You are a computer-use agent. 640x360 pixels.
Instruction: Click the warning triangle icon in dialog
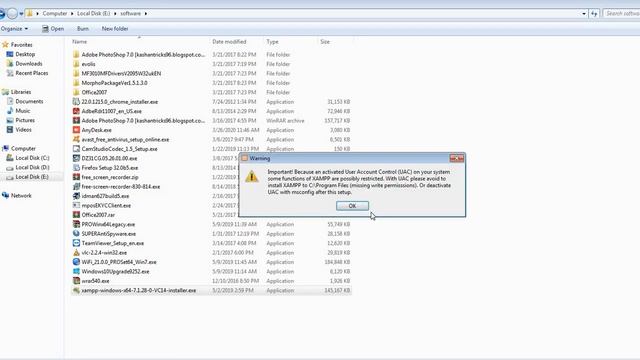(252, 176)
